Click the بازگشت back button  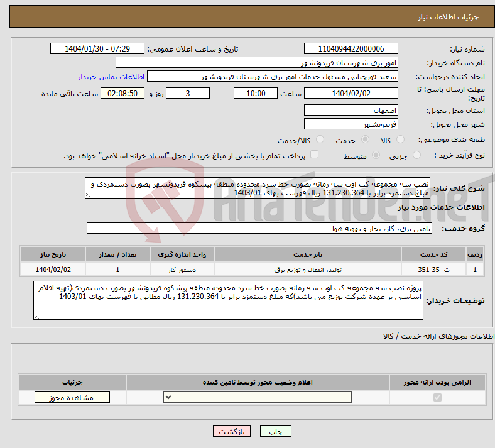click(x=232, y=431)
